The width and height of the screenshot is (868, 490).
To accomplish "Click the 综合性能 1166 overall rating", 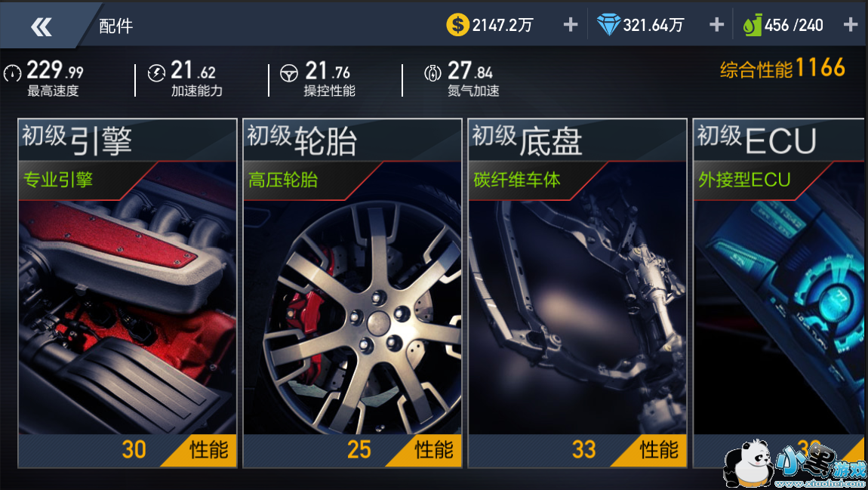I will click(x=782, y=68).
